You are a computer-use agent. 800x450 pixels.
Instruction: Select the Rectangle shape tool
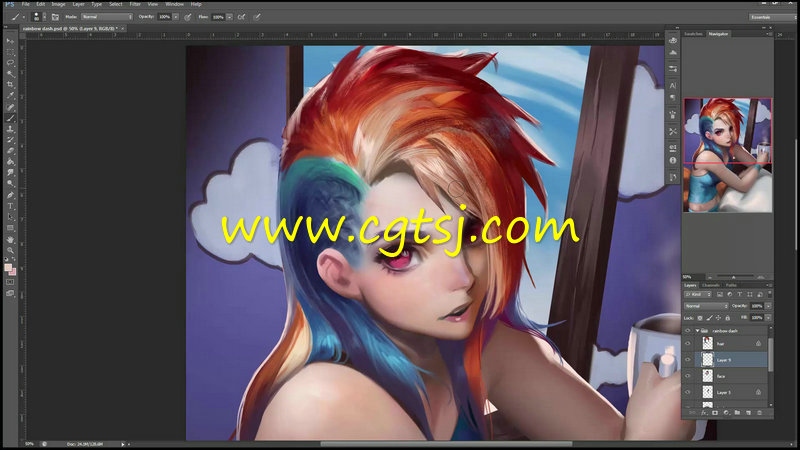point(10,228)
